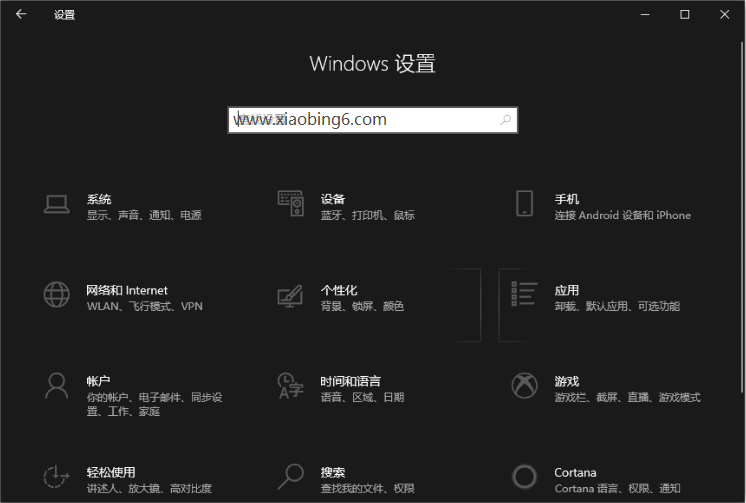The width and height of the screenshot is (746, 503).
Task: Click the Accounts person icon
Action: click(57, 385)
